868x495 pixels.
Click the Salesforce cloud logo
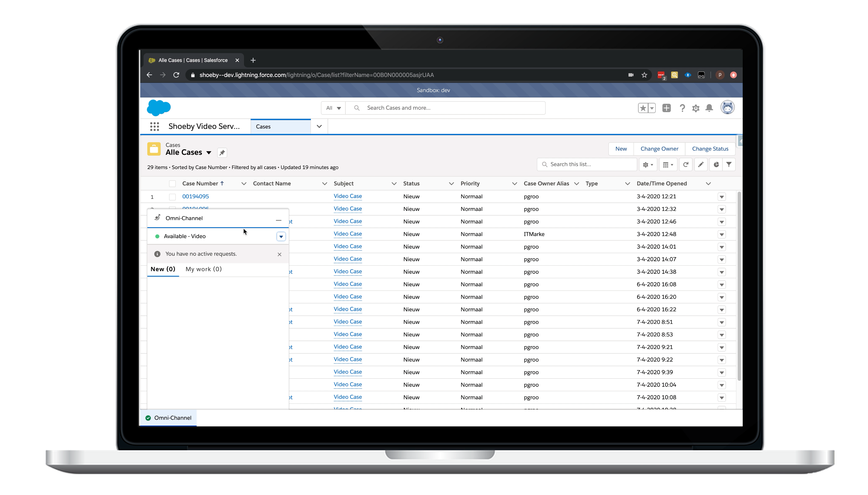pos(158,108)
